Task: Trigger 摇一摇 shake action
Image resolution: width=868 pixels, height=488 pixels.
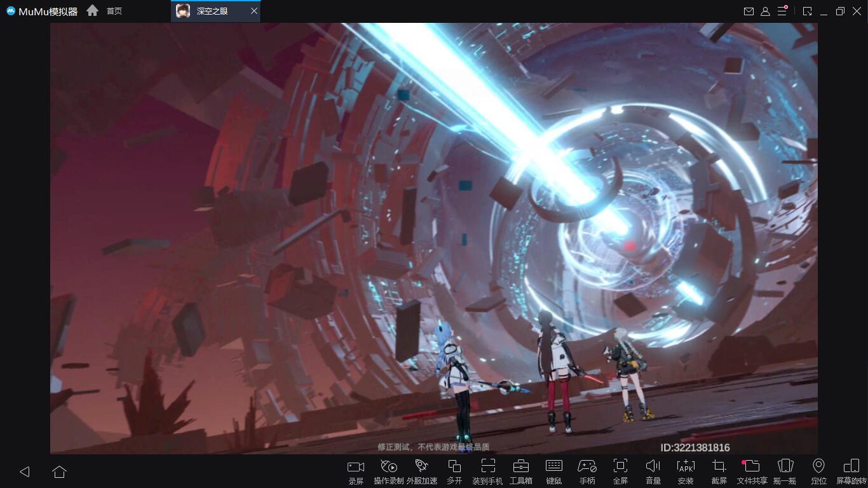Action: pyautogui.click(x=785, y=471)
